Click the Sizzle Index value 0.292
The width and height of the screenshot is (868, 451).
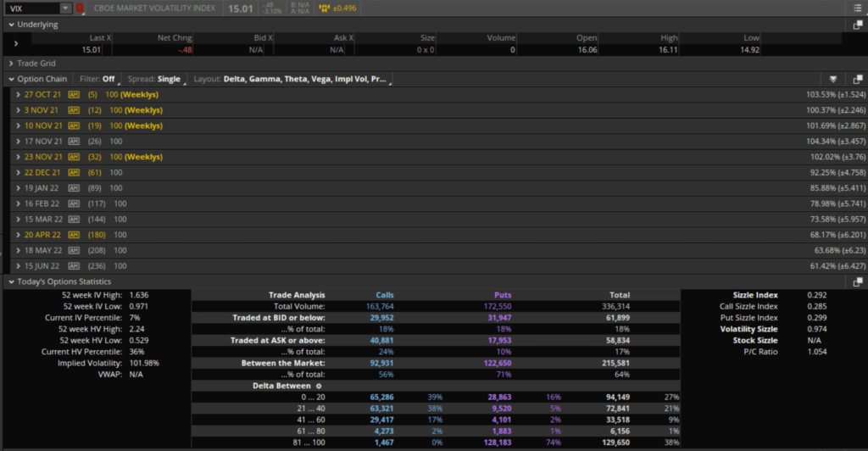click(x=817, y=296)
